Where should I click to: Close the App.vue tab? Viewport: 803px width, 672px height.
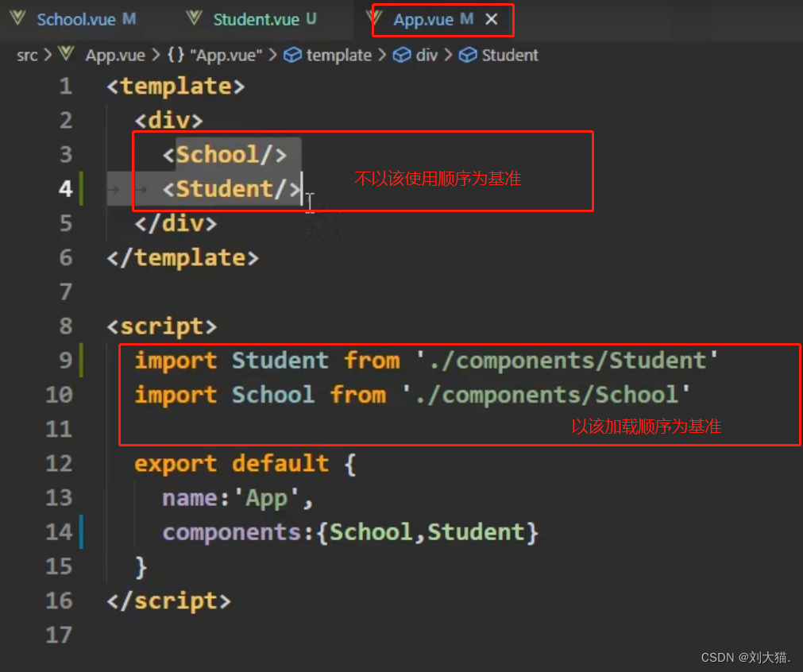point(492,20)
